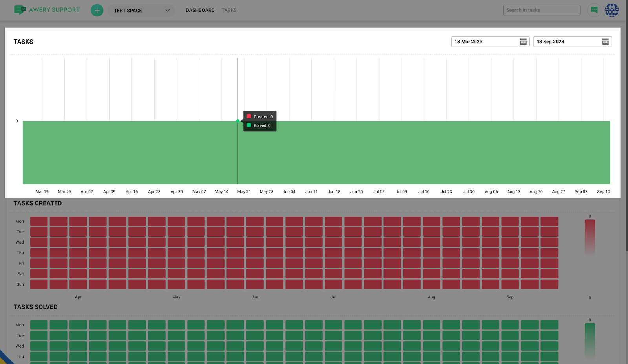The image size is (628, 364).
Task: Click first Monday cell in Tasks Solved
Action: tap(39, 325)
